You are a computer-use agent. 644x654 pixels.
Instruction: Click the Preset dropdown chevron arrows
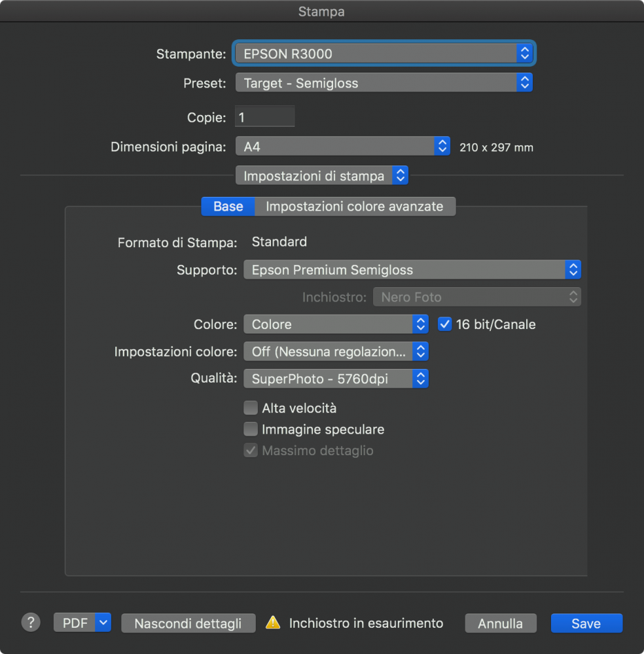click(524, 83)
